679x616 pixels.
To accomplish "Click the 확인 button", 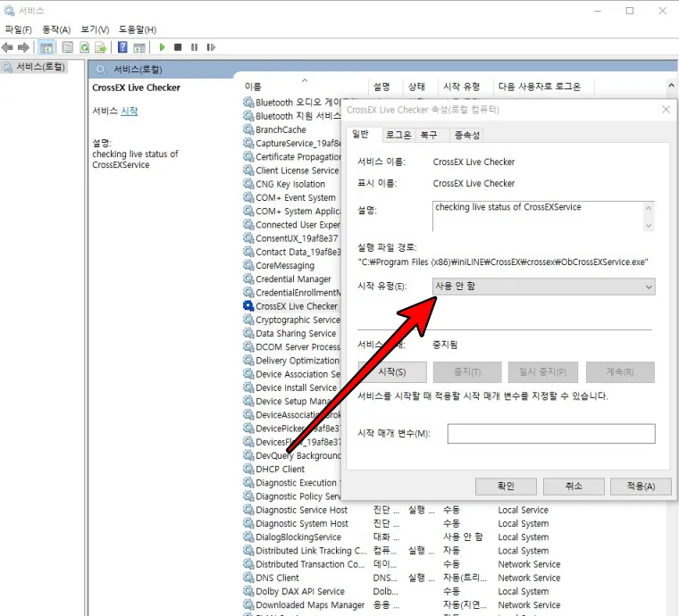I will click(x=506, y=487).
